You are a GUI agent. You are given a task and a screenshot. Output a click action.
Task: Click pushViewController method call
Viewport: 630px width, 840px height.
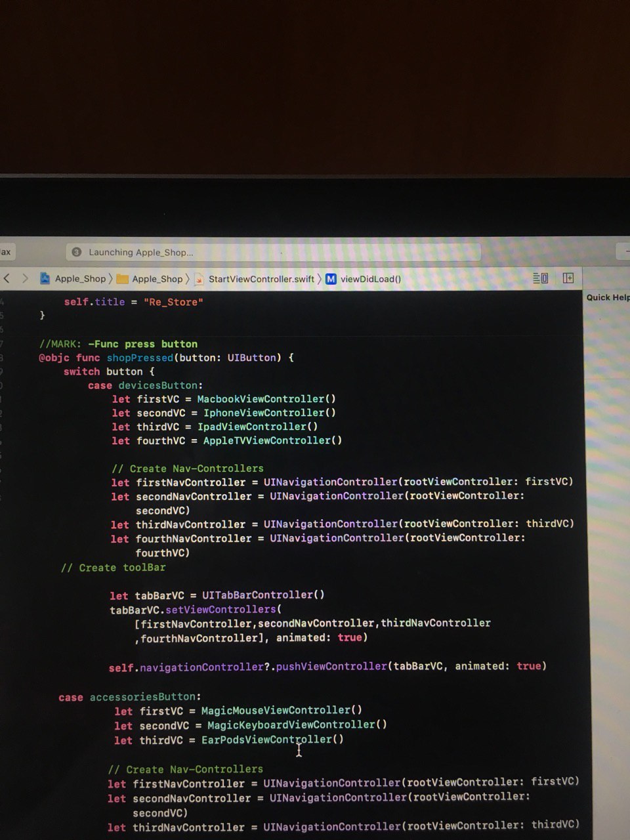tap(331, 667)
